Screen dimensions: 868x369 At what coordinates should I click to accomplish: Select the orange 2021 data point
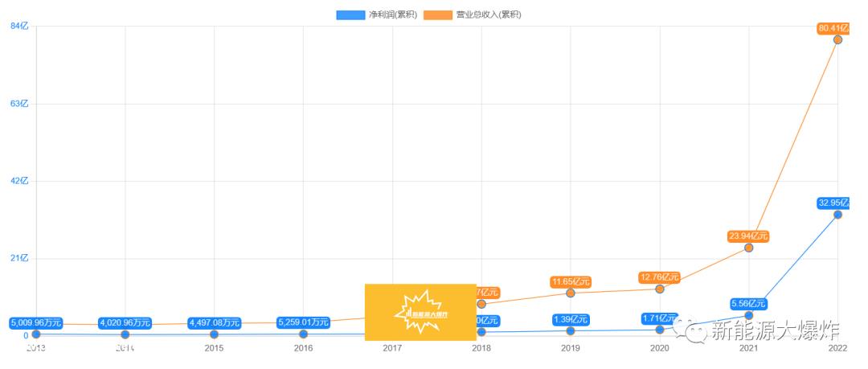[x=748, y=248]
